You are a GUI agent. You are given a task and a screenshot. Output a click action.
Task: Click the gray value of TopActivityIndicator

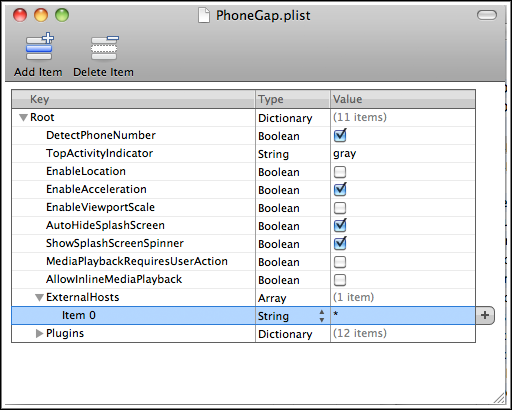click(x=344, y=154)
